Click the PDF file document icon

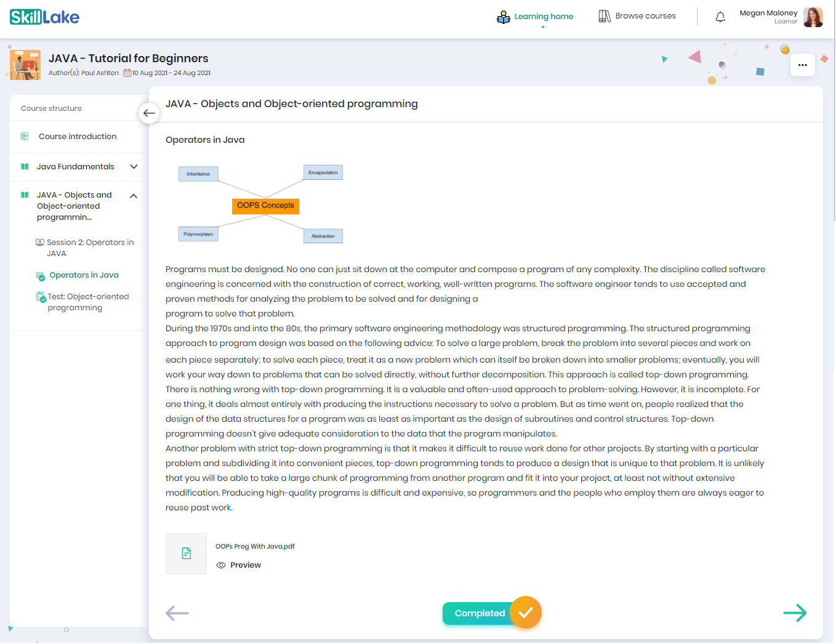pos(186,553)
